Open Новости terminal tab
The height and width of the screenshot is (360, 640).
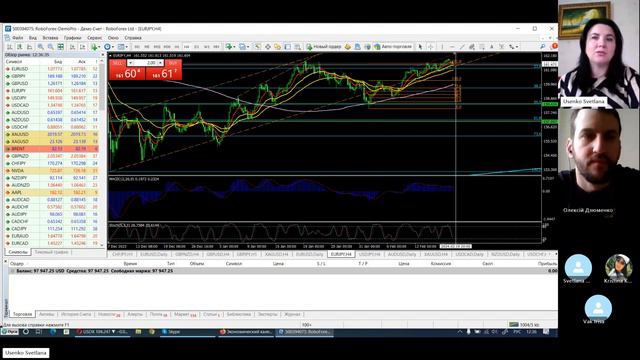pyautogui.click(x=109, y=314)
